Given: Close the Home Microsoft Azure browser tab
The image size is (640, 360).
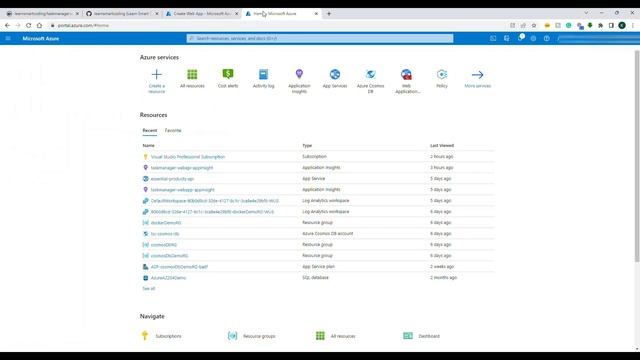Looking at the screenshot, I should click(316, 13).
